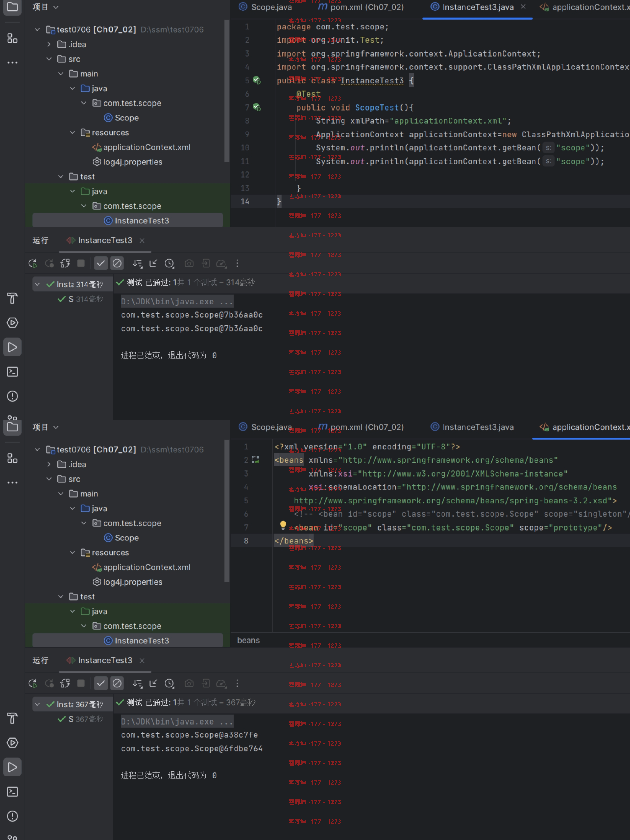Collapse resources folder in upper project tree
630x840 pixels.
pos(73,132)
